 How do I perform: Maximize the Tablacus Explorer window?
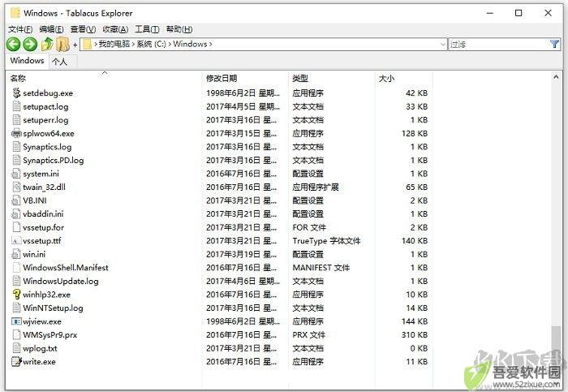pyautogui.click(x=519, y=13)
